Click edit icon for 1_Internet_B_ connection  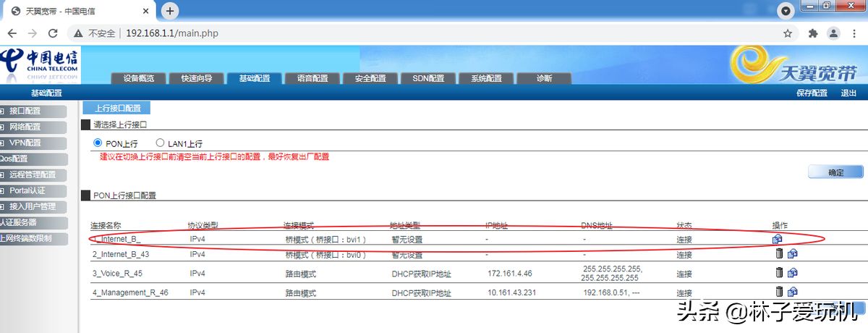click(x=777, y=239)
